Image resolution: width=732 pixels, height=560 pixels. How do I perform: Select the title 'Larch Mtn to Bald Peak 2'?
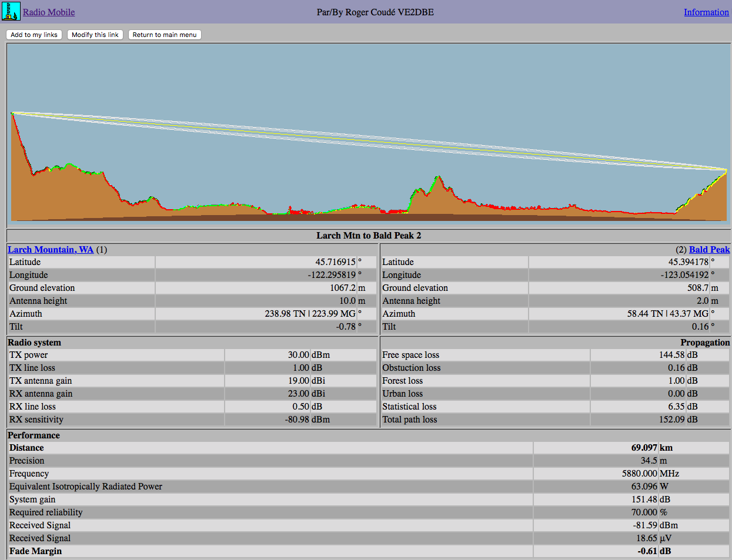(369, 236)
